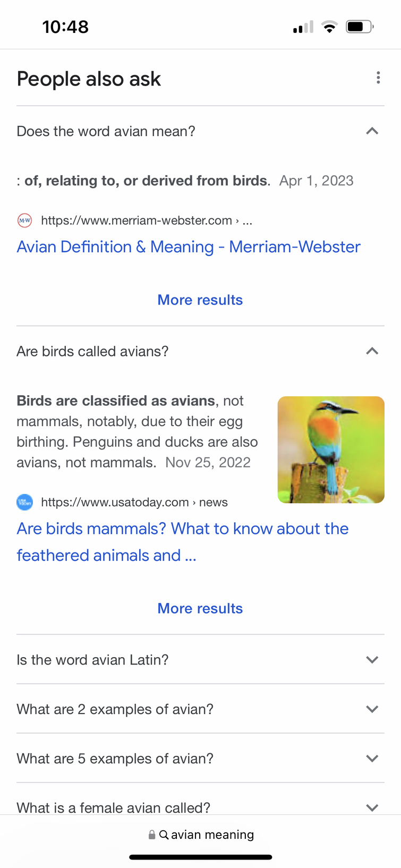The width and height of the screenshot is (401, 868).
Task: Expand "Is the word avian Latin?" question
Action: point(372,660)
